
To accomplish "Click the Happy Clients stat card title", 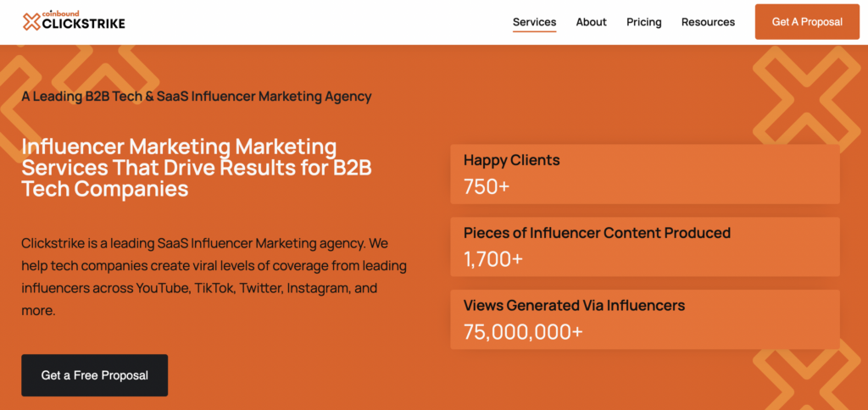I will click(x=511, y=160).
